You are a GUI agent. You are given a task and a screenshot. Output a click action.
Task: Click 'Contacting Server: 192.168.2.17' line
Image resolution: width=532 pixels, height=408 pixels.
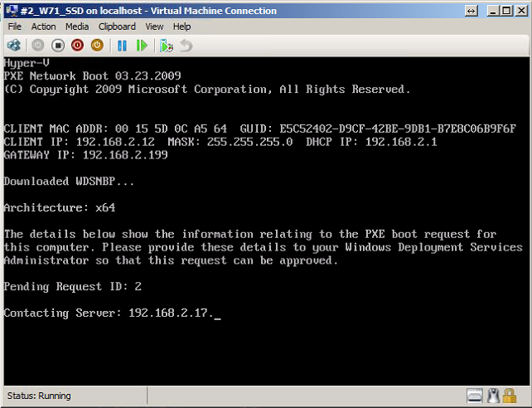tap(109, 313)
